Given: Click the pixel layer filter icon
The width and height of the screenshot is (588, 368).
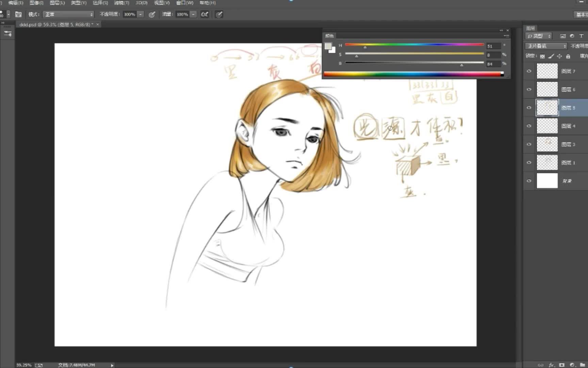Looking at the screenshot, I should pyautogui.click(x=563, y=36).
